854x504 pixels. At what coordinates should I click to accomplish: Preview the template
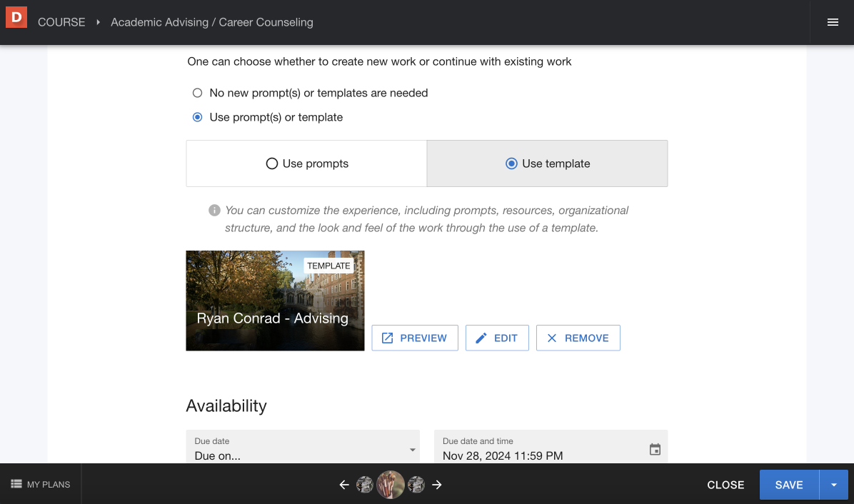(x=415, y=338)
